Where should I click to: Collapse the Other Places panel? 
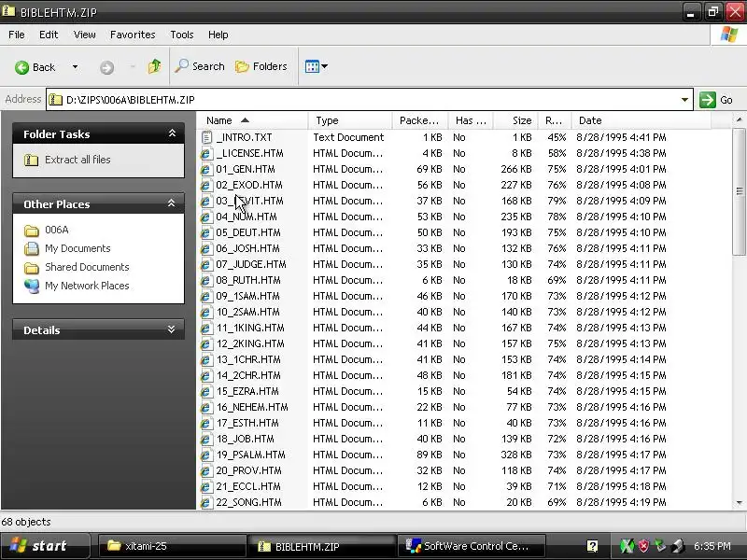[x=172, y=203]
